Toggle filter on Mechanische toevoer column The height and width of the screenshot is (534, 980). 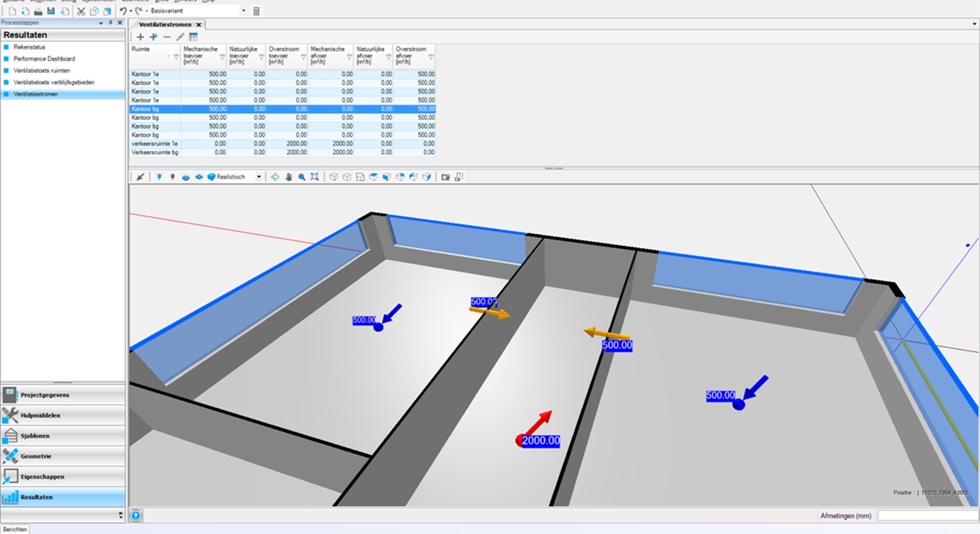222,57
